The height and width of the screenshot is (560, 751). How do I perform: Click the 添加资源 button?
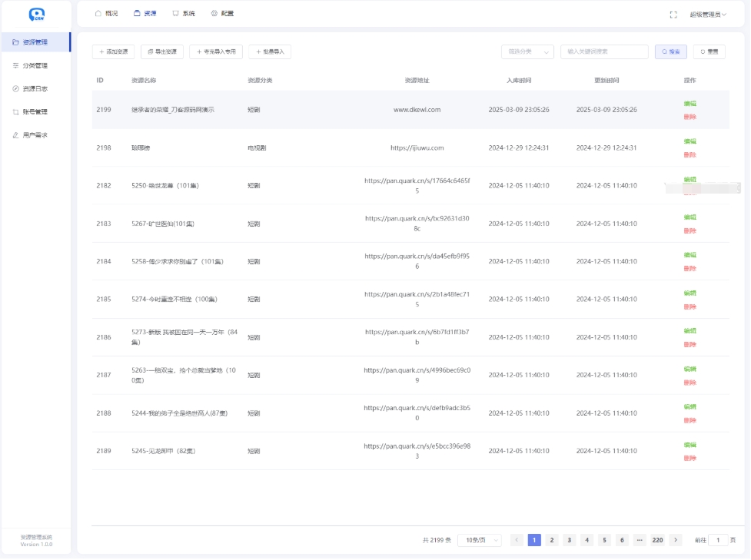coord(113,51)
